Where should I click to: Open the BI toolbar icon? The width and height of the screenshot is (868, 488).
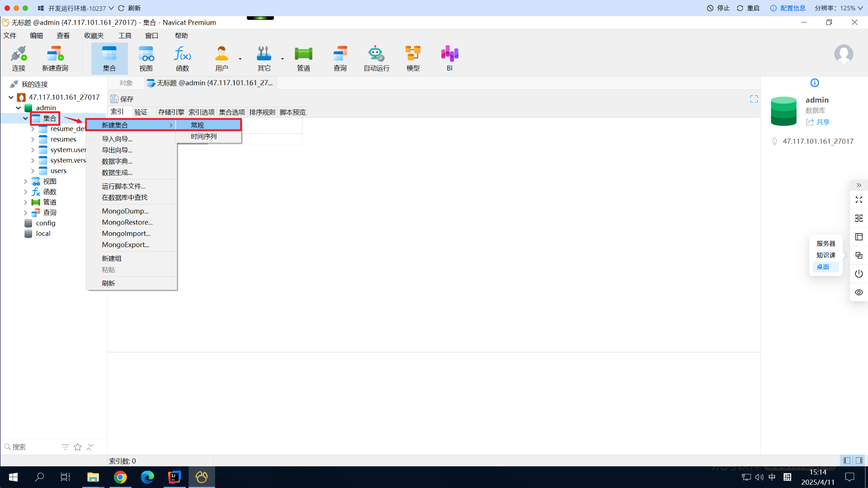click(449, 58)
